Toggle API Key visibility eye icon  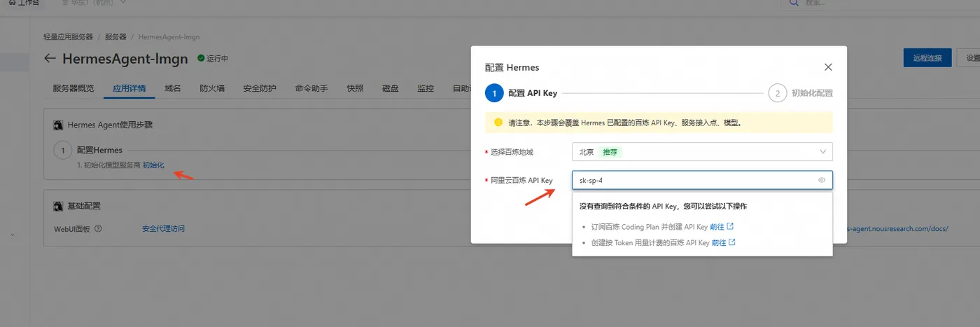click(822, 180)
